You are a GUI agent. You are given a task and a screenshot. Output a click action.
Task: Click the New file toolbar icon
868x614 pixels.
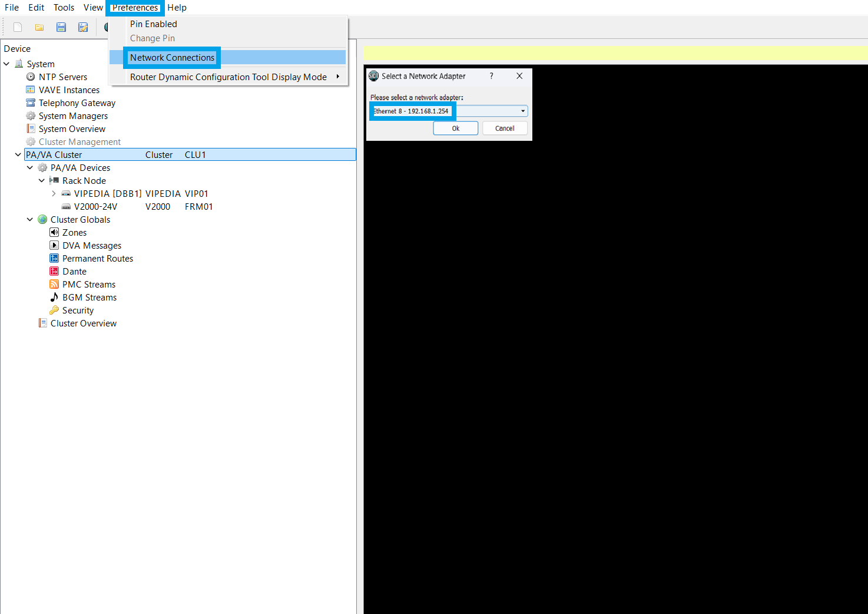click(18, 27)
